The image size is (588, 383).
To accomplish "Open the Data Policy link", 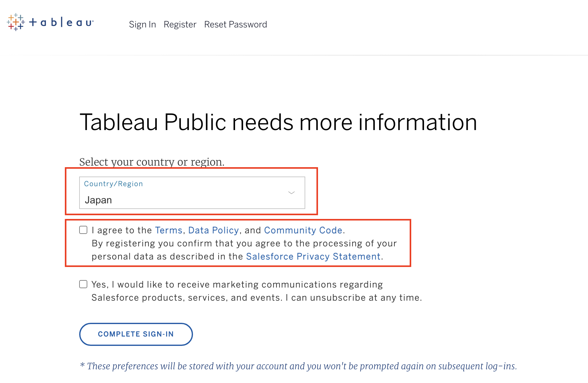I will [x=214, y=230].
